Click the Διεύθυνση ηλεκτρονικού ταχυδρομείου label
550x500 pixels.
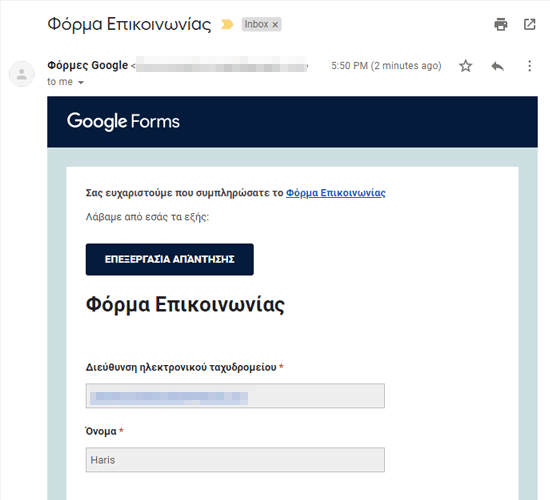click(x=181, y=367)
